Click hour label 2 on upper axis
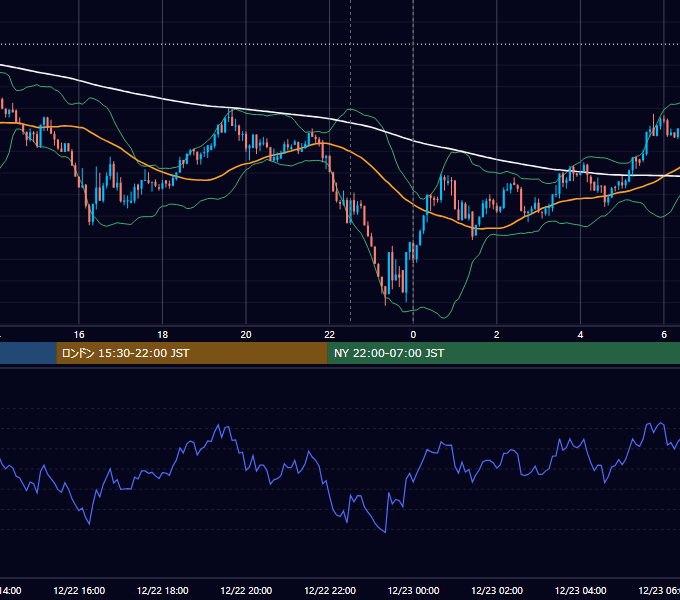This screenshot has height=600, width=680. (497, 335)
